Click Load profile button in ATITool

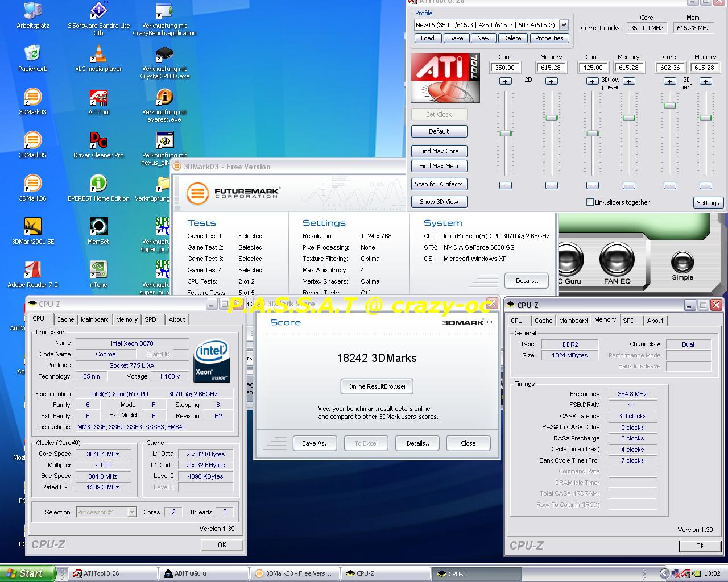(x=428, y=38)
